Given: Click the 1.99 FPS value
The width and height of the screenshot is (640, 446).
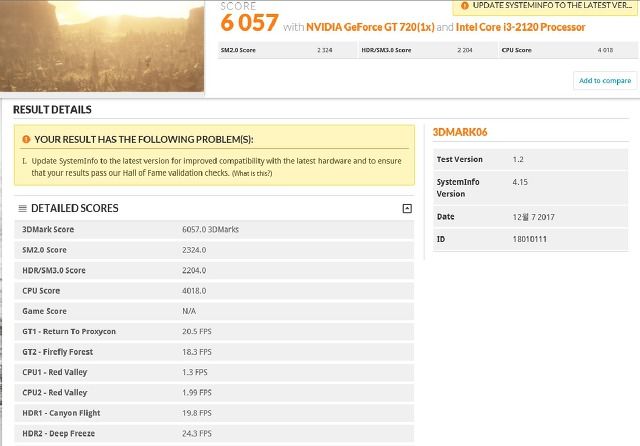Looking at the screenshot, I should pos(197,393).
